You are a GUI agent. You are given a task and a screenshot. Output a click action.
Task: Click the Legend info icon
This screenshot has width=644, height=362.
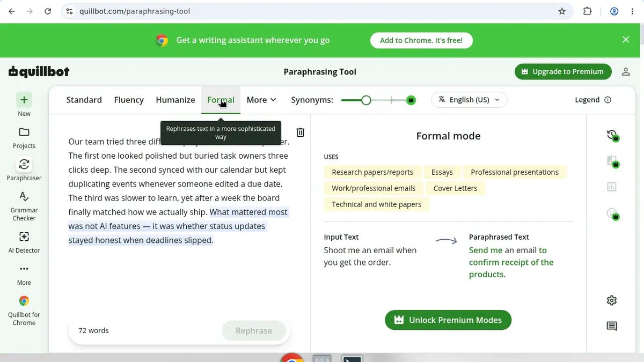(x=608, y=100)
